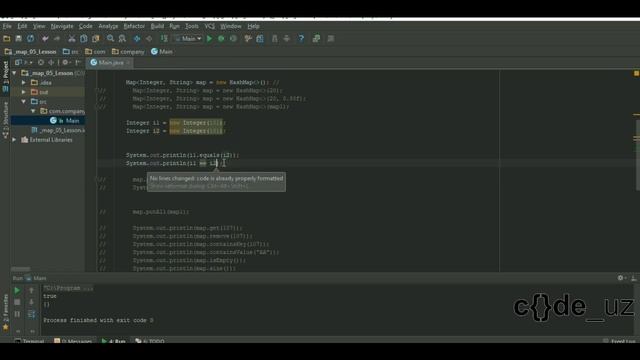The height and width of the screenshot is (360, 640).
Task: Click Scroll from Source icon in Project panel
Action: 41,62
